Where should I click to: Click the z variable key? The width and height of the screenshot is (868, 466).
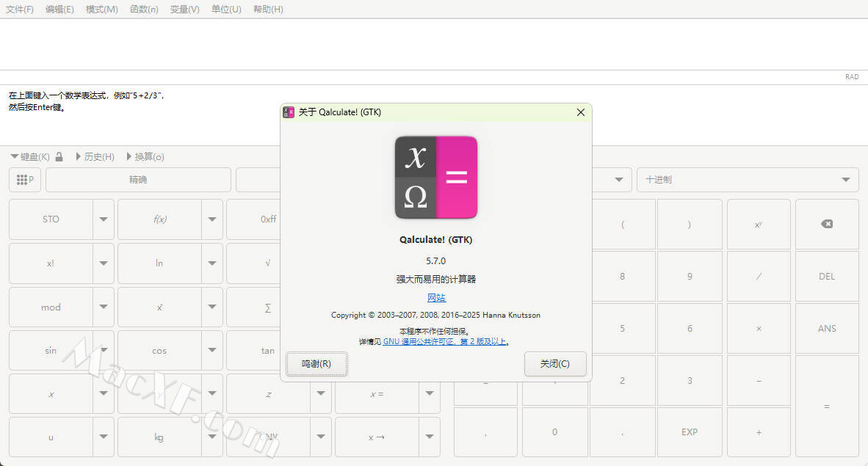point(268,393)
